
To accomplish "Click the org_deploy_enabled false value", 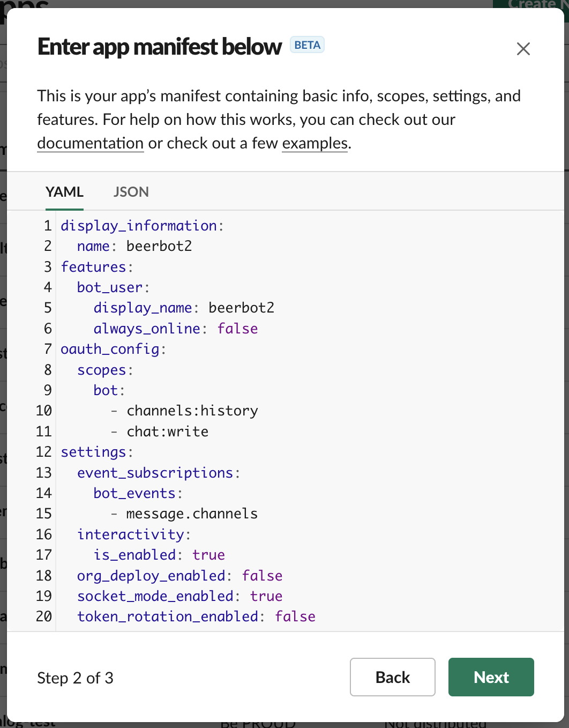I will (262, 576).
